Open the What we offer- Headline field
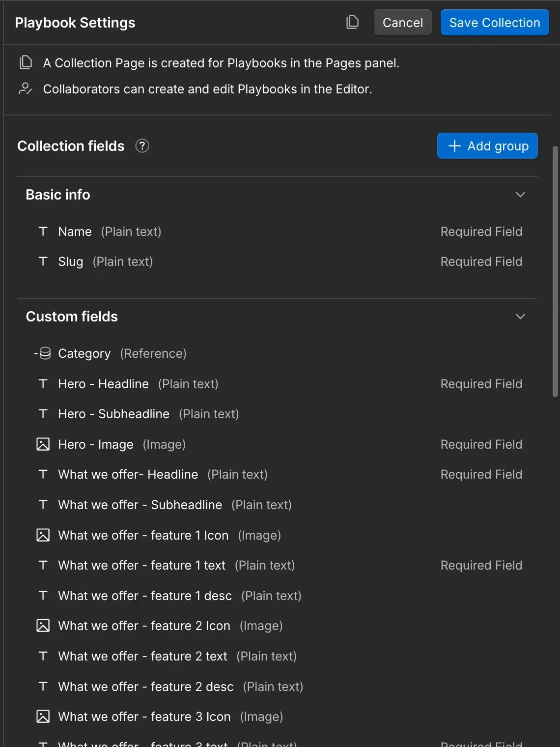This screenshot has height=747, width=560. (x=278, y=474)
